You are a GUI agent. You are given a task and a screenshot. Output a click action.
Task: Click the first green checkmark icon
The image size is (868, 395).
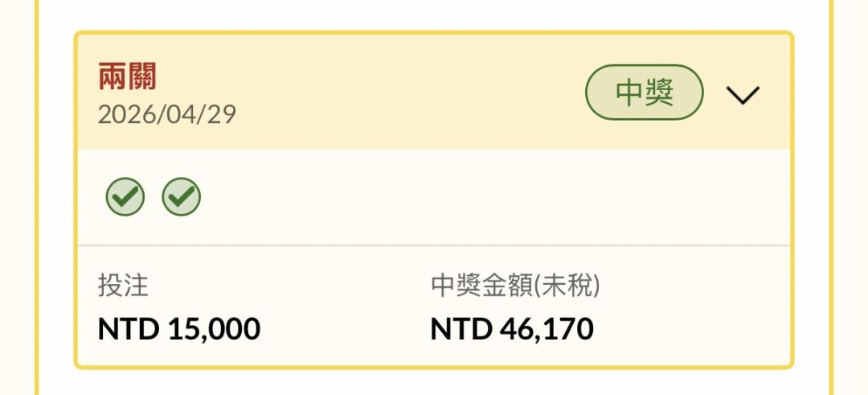point(125,197)
